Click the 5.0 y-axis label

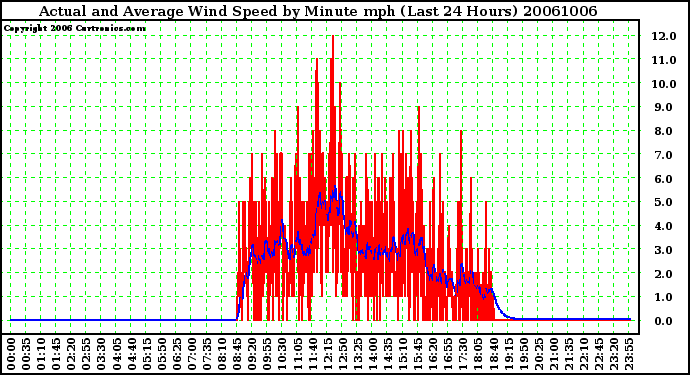(663, 202)
